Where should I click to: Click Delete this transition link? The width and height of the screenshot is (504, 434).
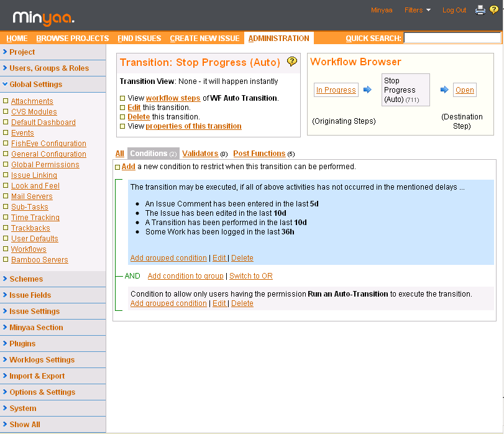click(139, 117)
